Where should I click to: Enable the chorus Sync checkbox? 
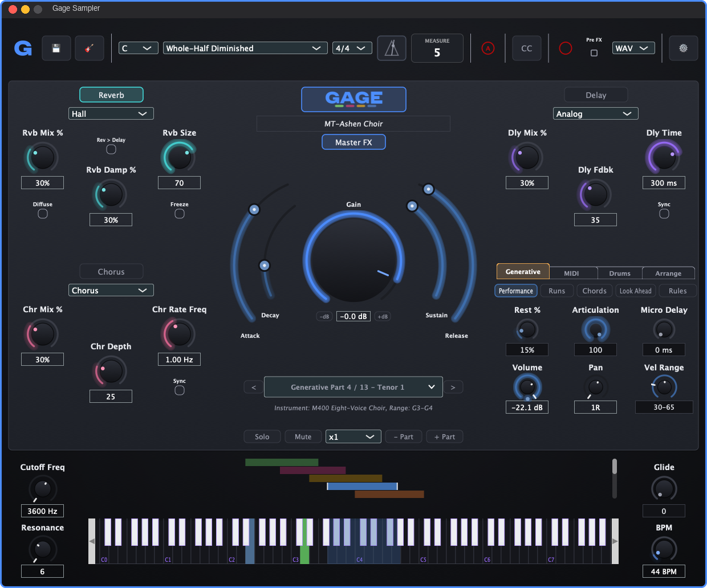click(180, 390)
